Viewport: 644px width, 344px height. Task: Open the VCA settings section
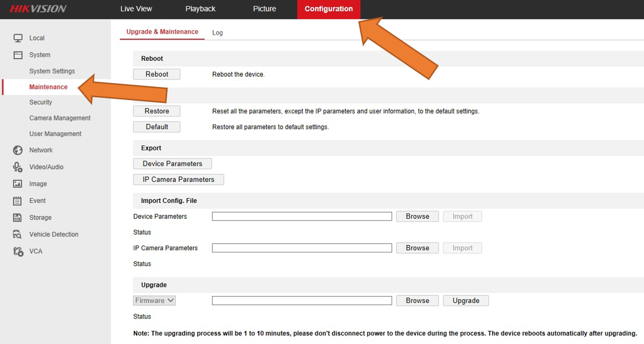tap(36, 251)
